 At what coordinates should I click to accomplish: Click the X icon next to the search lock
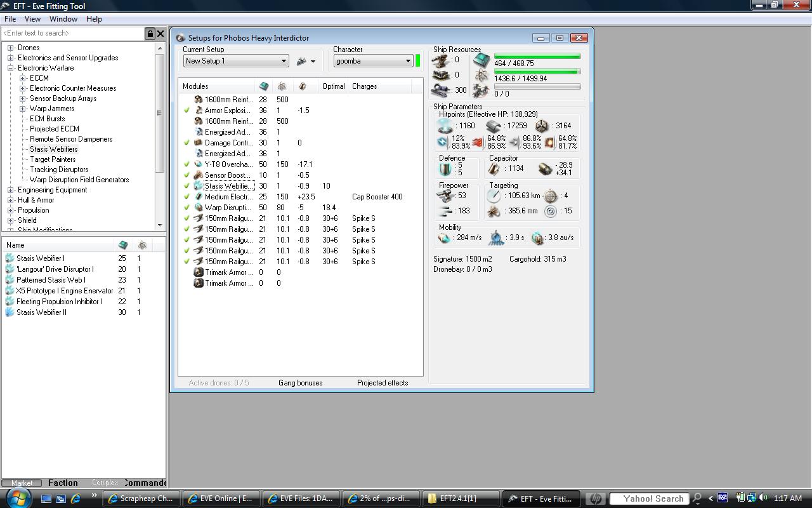pos(160,34)
